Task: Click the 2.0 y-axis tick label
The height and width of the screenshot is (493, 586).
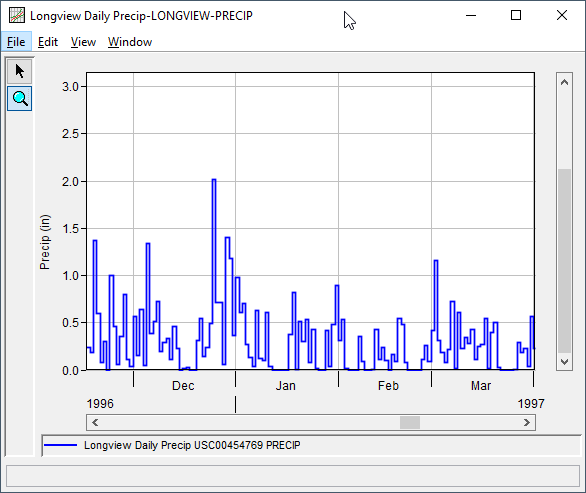Action: pos(70,182)
